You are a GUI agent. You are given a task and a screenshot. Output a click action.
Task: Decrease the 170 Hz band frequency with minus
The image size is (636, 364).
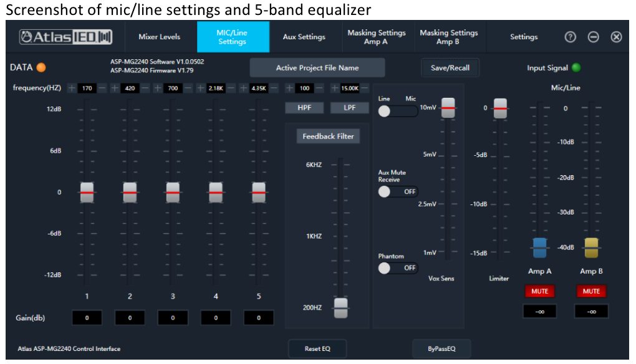coord(102,88)
